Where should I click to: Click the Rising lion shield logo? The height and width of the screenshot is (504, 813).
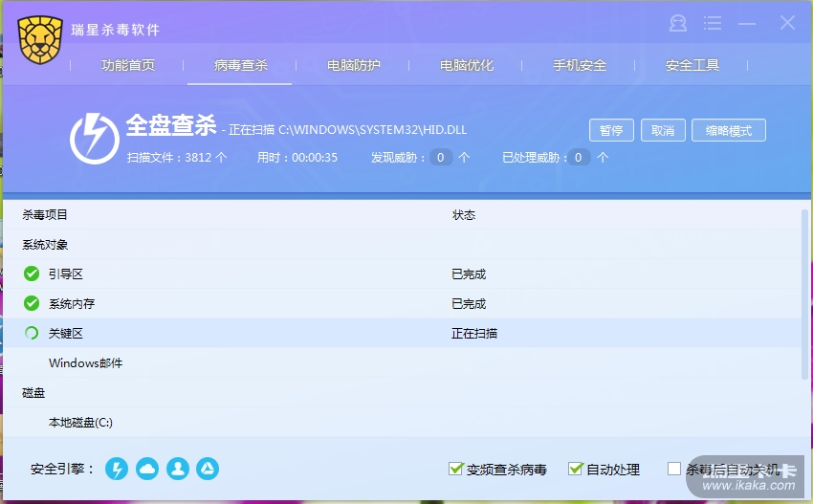[x=40, y=40]
